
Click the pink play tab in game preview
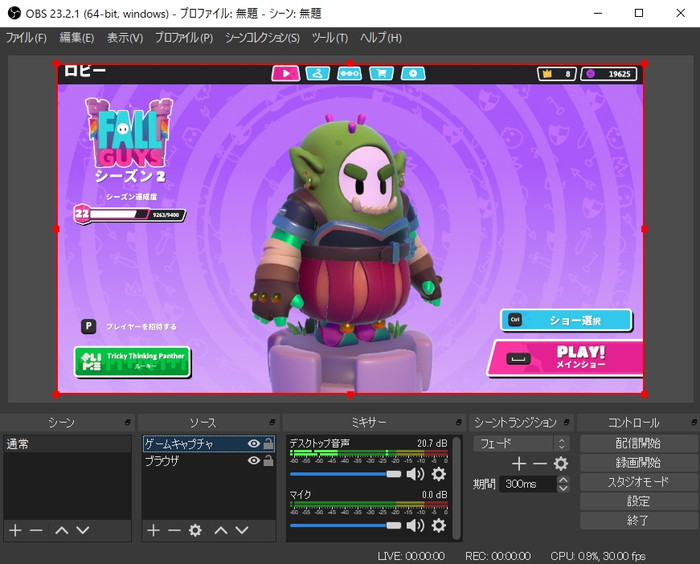[x=286, y=73]
